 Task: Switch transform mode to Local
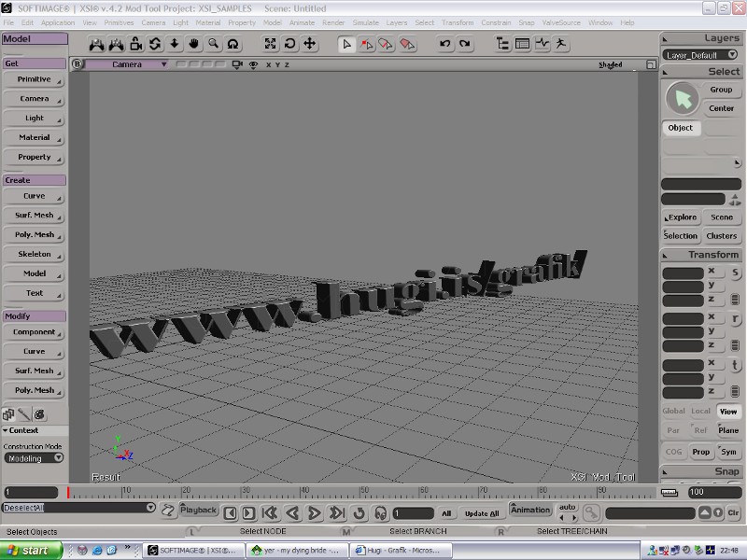(700, 411)
